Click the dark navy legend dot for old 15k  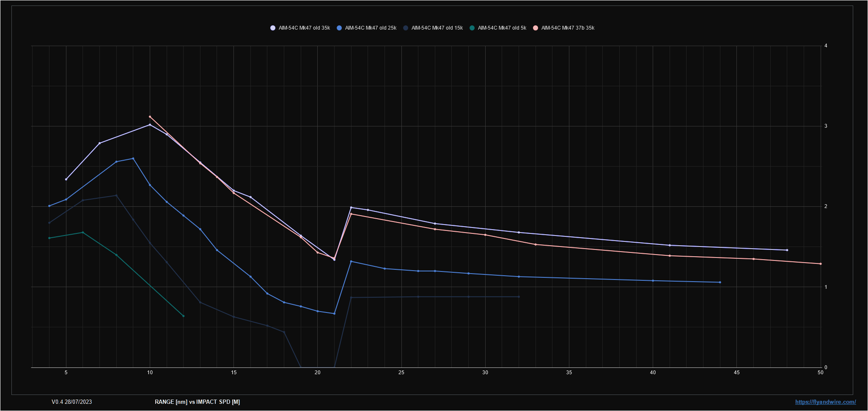pyautogui.click(x=406, y=28)
